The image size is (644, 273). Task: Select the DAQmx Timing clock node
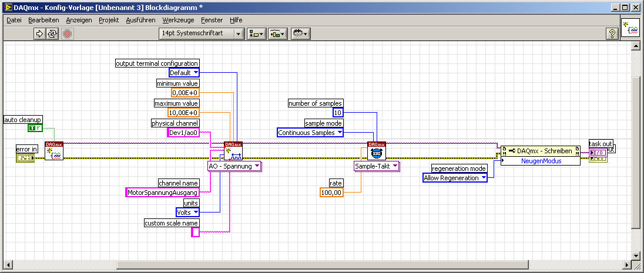click(x=376, y=151)
